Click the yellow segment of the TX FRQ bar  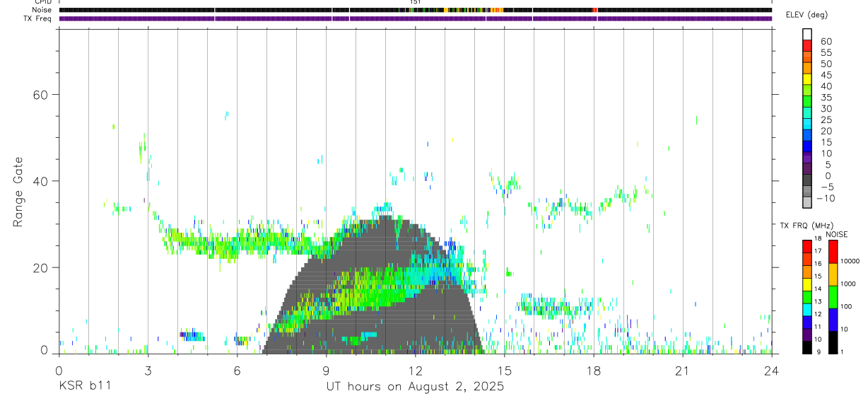coord(807,284)
